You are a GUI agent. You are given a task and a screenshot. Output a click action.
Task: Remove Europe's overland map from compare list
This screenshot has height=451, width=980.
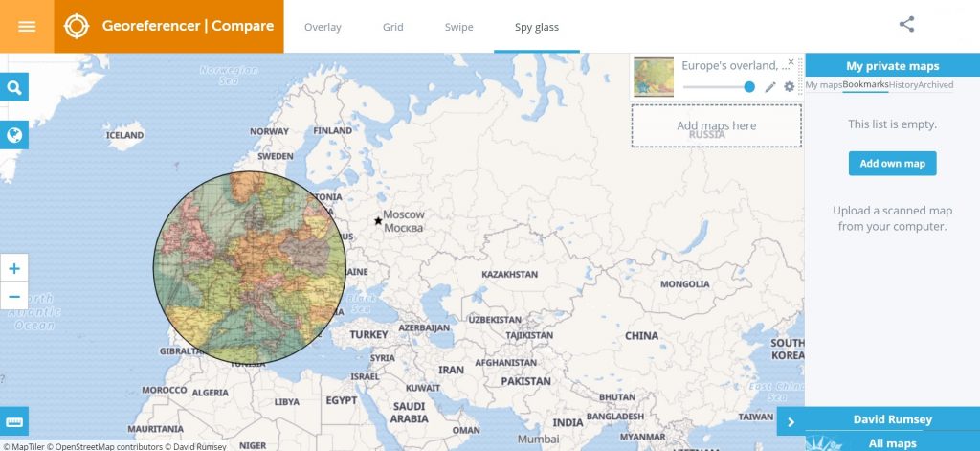tap(791, 62)
